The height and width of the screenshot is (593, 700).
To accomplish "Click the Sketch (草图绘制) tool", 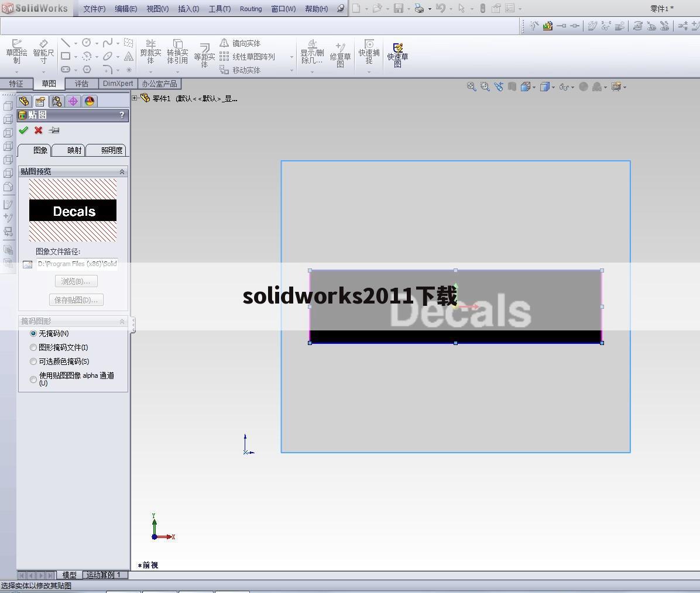I will (x=16, y=51).
